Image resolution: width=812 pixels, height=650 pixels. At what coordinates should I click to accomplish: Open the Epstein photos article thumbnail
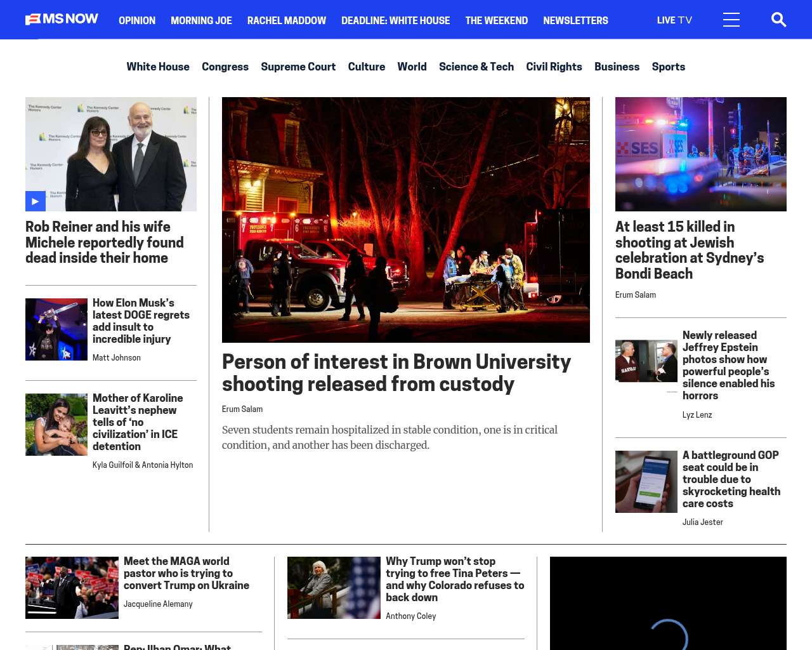pyautogui.click(x=646, y=361)
